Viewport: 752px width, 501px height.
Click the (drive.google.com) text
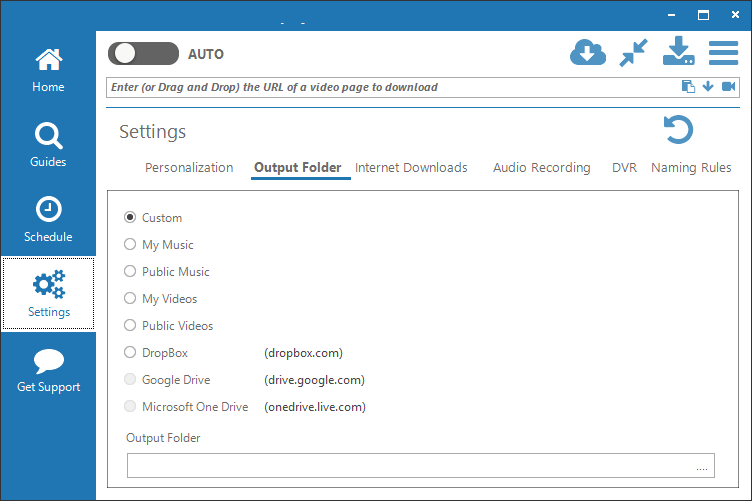tap(314, 380)
